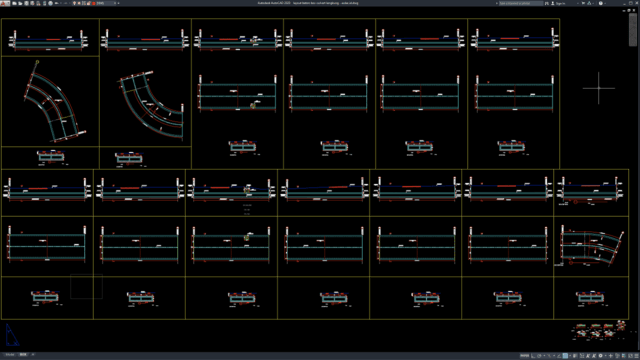
Task: Toggle lineweight display status icon
Action: tap(575, 356)
